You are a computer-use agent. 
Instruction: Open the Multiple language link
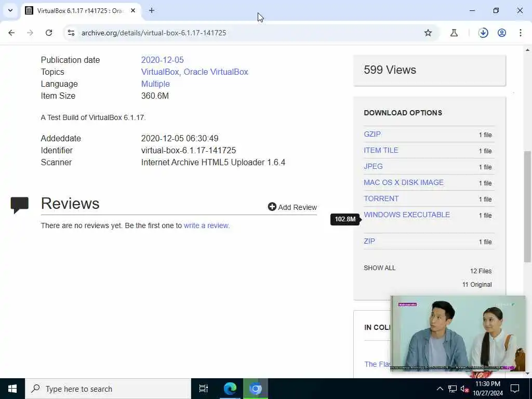pos(155,84)
